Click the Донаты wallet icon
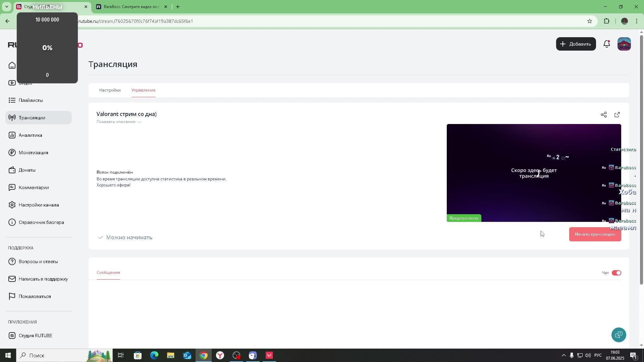644x362 pixels. [x=12, y=170]
